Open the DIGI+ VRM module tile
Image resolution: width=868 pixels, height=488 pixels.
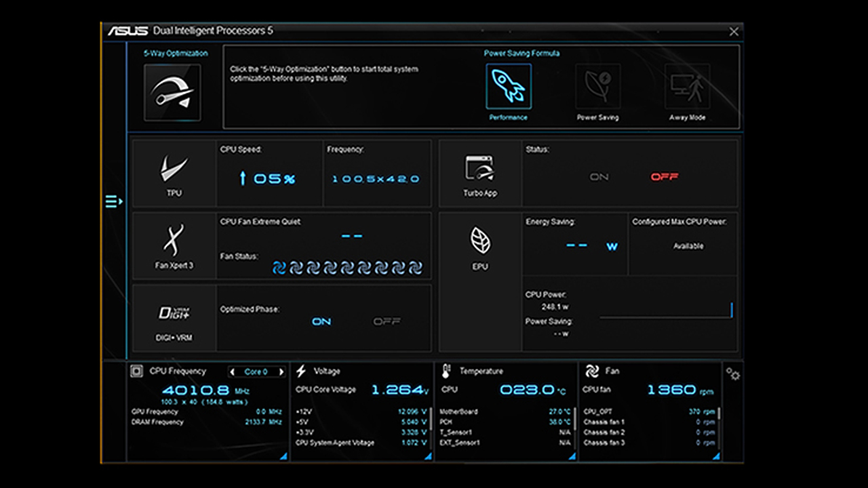click(x=174, y=319)
